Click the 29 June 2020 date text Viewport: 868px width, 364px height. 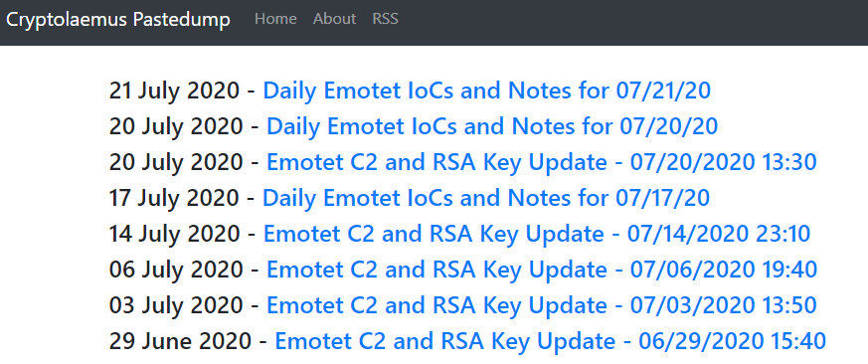(x=180, y=341)
